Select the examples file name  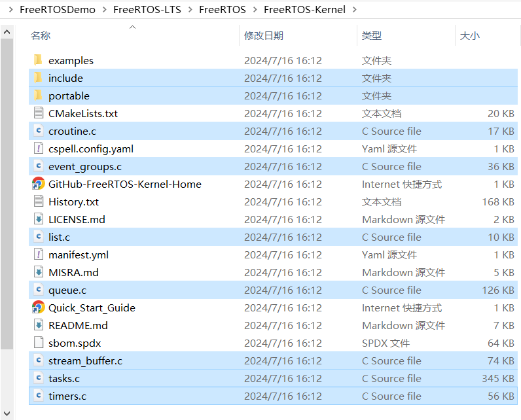[71, 60]
